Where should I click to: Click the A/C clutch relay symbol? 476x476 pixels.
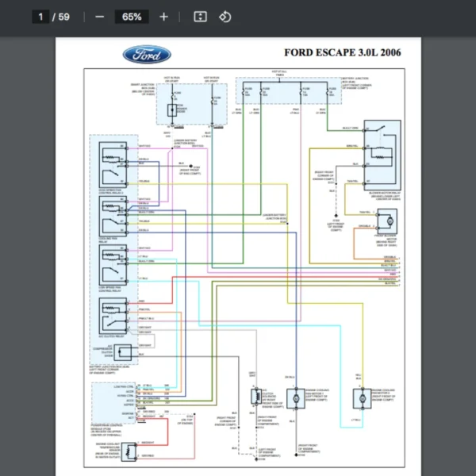[113, 316]
